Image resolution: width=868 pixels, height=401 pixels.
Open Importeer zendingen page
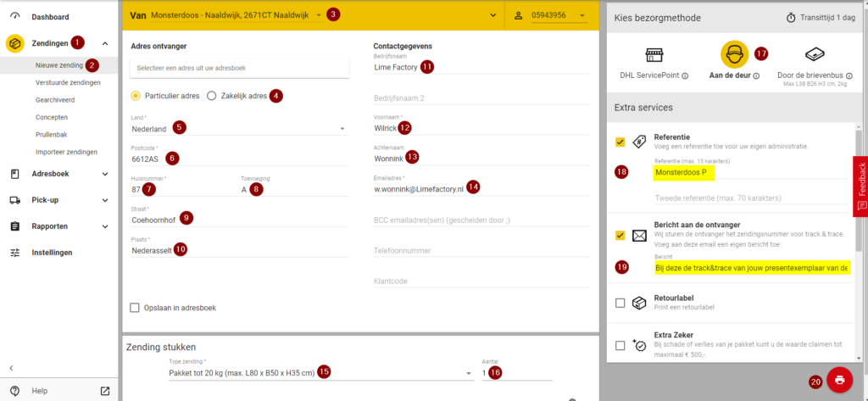coord(66,152)
